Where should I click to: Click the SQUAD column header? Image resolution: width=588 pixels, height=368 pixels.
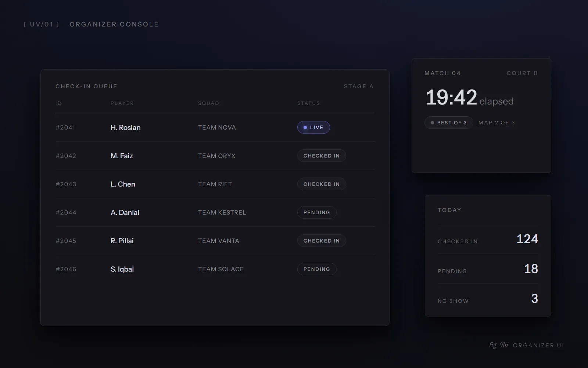(x=208, y=103)
